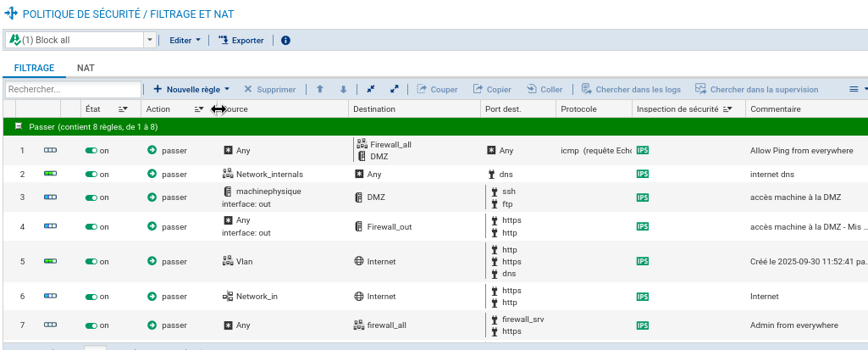868x350 pixels.
Task: Click the Exporter button
Action: pos(240,40)
